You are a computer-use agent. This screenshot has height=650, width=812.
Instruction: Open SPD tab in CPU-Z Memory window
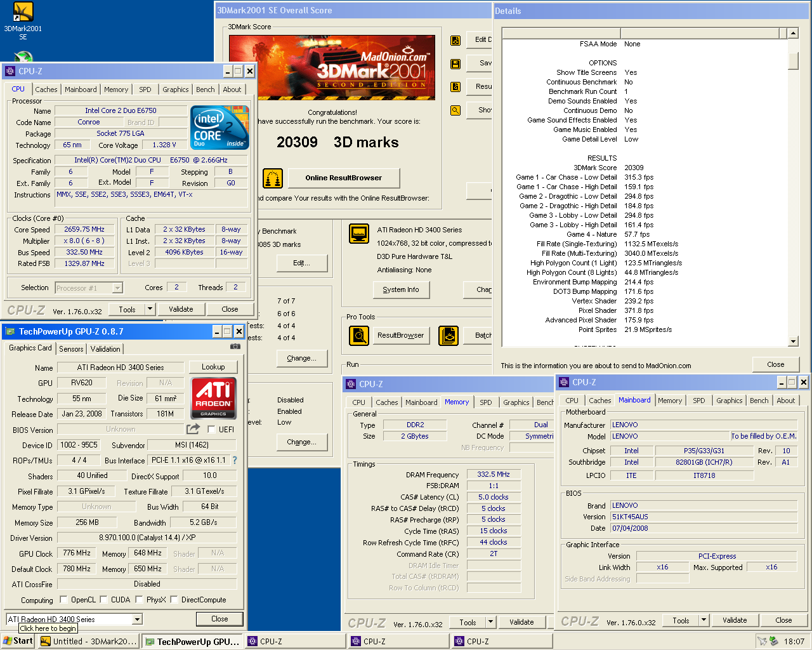pyautogui.click(x=486, y=402)
